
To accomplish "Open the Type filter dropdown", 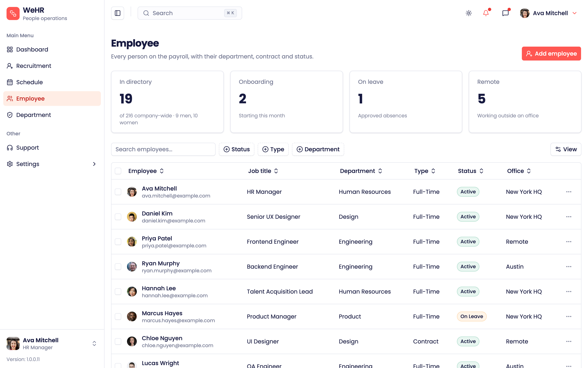I will click(273, 149).
